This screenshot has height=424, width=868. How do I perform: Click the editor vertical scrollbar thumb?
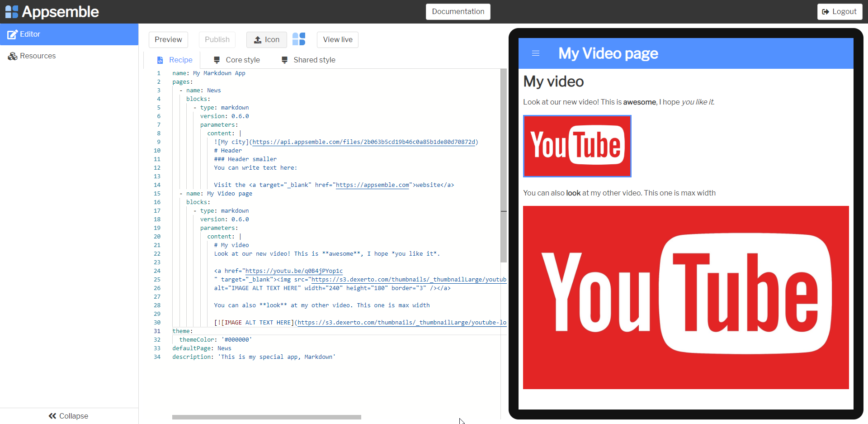point(504,166)
